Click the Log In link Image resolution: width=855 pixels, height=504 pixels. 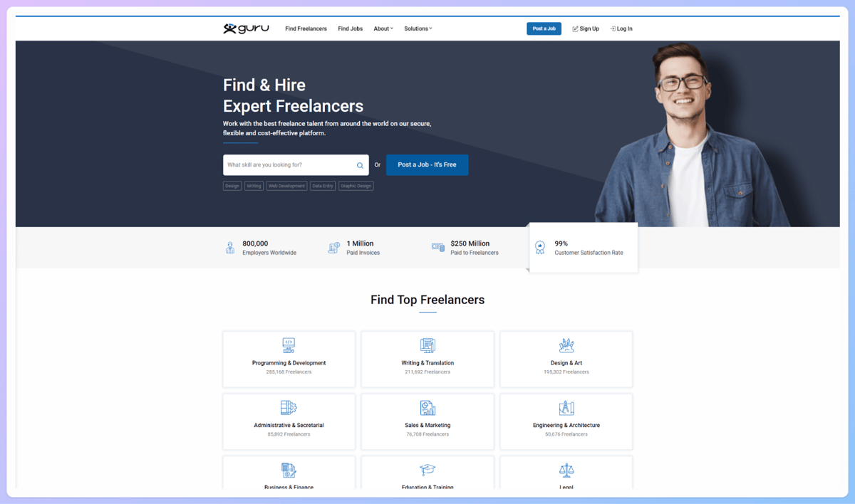coord(621,28)
